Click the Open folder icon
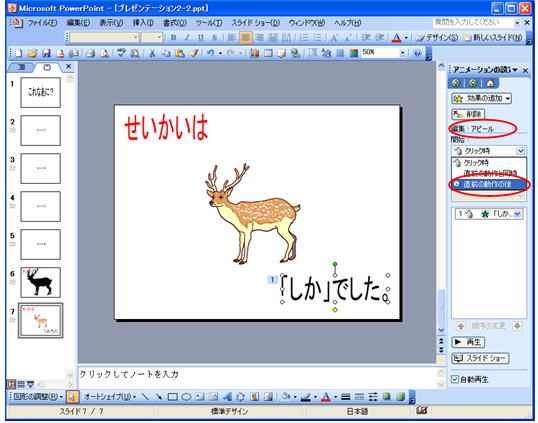 coord(32,53)
